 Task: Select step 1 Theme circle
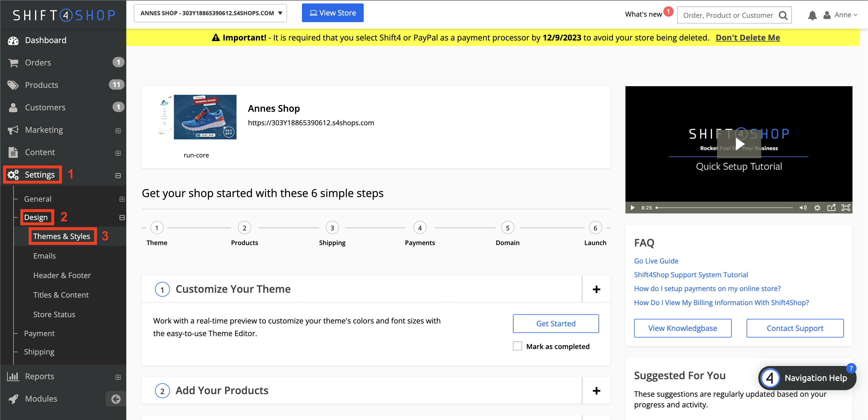tap(157, 228)
